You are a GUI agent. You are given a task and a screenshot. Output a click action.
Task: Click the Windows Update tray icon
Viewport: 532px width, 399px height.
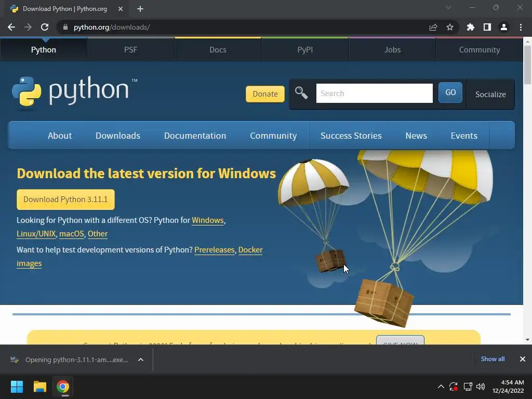(454, 387)
